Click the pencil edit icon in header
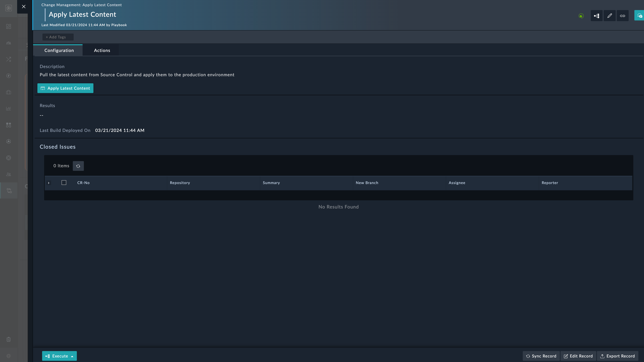644x362 pixels. pos(609,16)
